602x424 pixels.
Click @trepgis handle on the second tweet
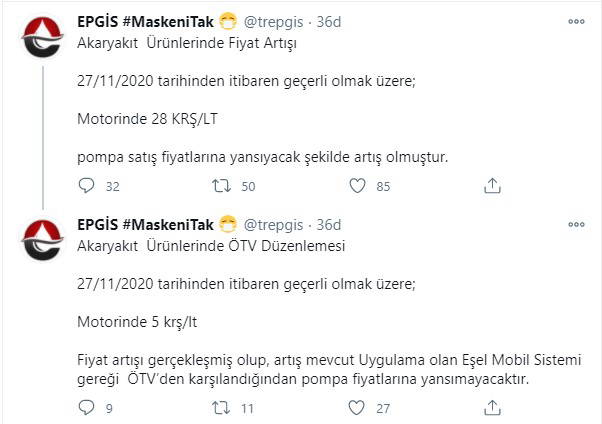(274, 223)
